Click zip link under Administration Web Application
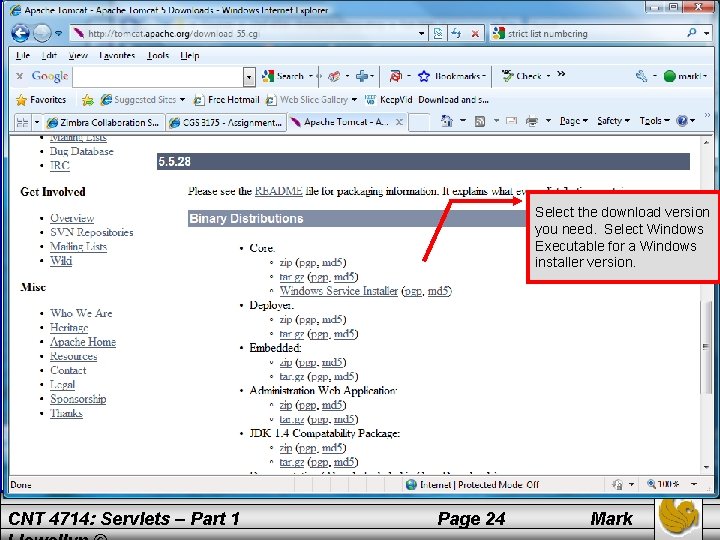The image size is (720, 540). [286, 405]
